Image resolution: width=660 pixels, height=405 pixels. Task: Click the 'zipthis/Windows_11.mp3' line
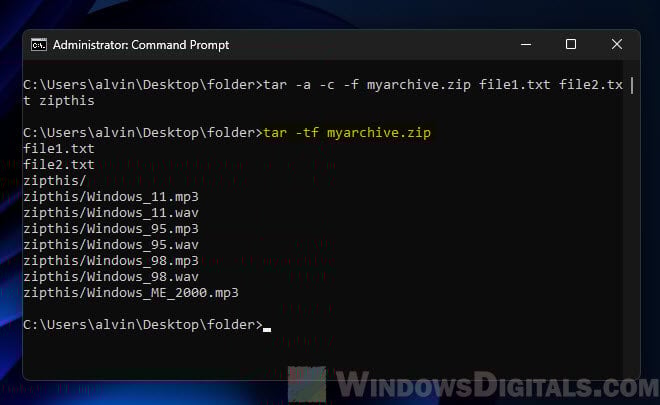[111, 197]
